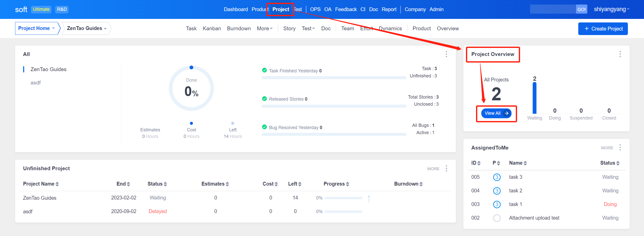Click View All projects button
This screenshot has width=644, height=236.
[x=496, y=113]
